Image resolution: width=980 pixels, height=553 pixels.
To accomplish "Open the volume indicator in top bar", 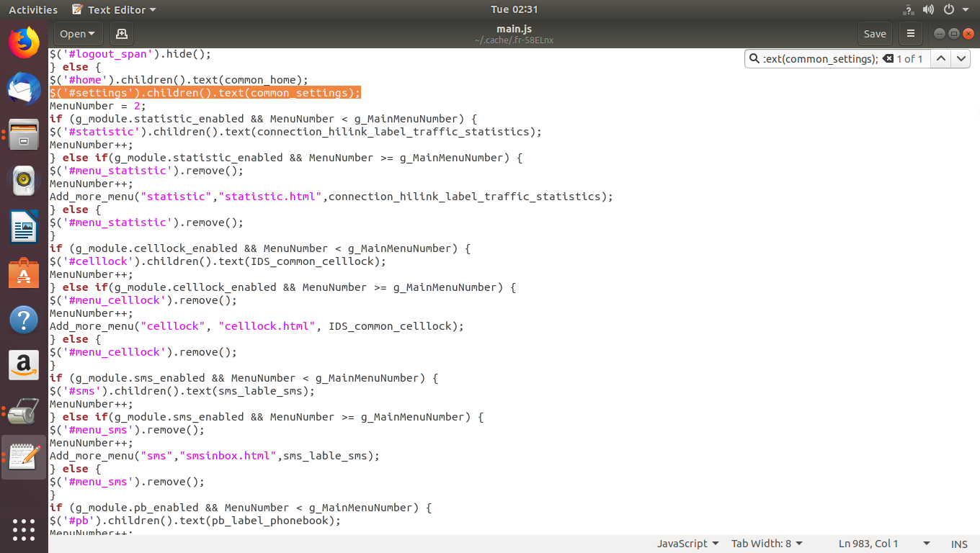I will coord(928,9).
